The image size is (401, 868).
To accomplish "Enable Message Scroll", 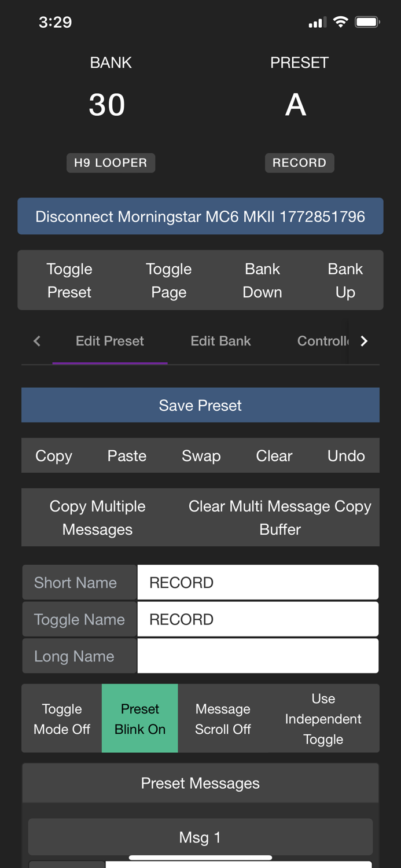I will click(x=223, y=718).
